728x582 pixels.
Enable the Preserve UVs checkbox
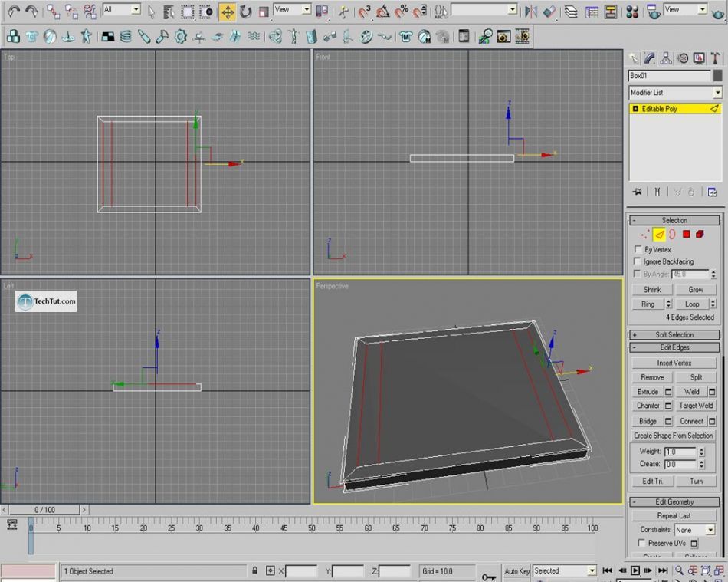click(x=641, y=543)
